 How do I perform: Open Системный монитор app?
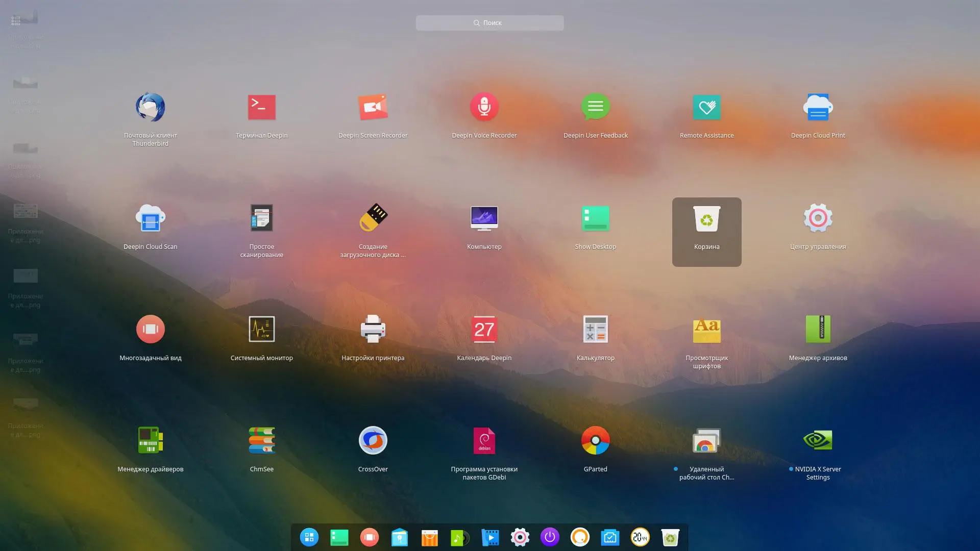261,329
